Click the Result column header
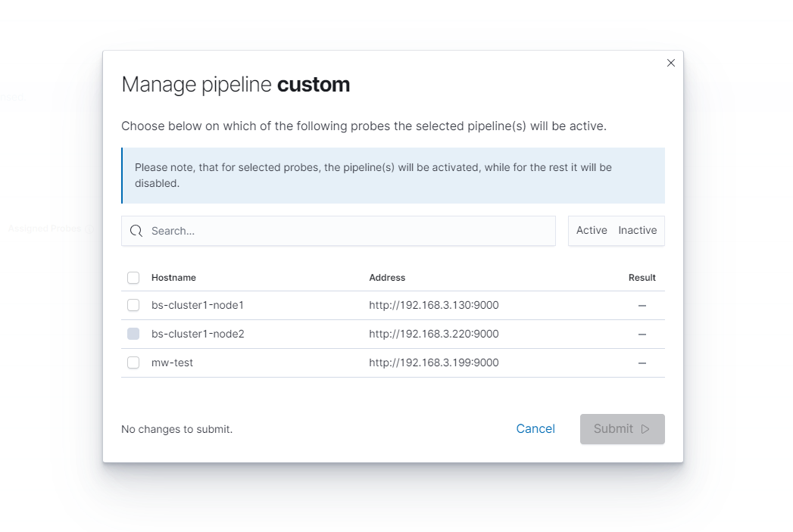The height and width of the screenshot is (532, 793). click(642, 278)
